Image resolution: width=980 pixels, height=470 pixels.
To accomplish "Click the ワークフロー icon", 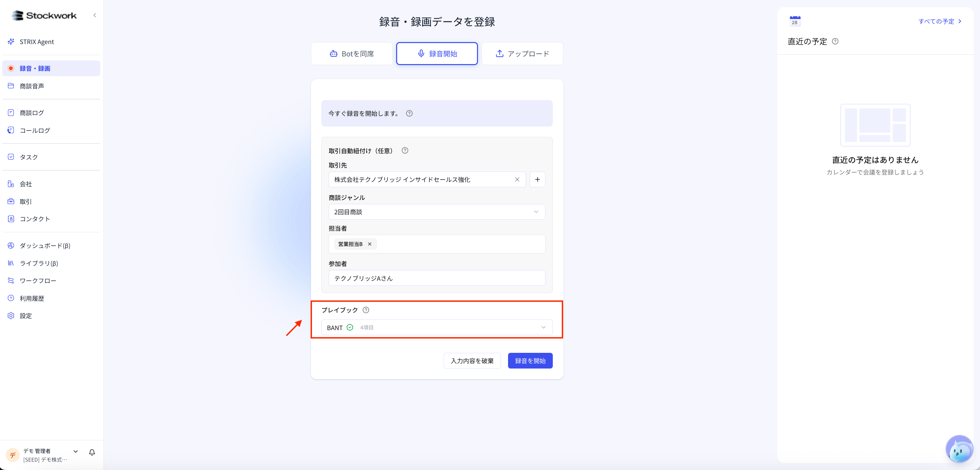I will point(11,281).
